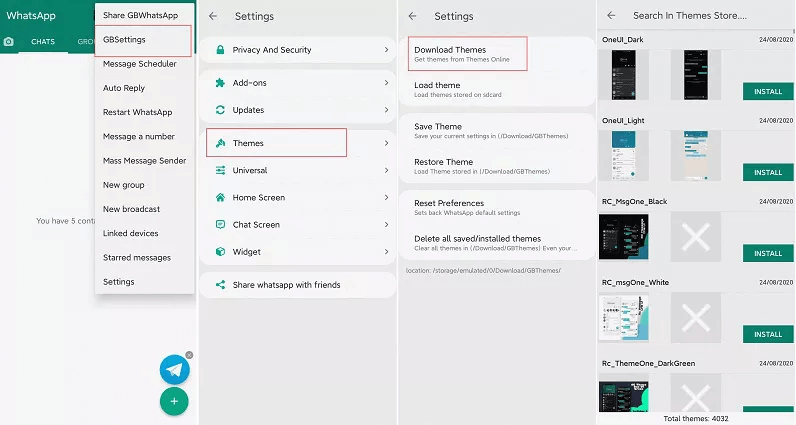The width and height of the screenshot is (796, 425).
Task: Install the OneUI_Light theme
Action: 768,173
